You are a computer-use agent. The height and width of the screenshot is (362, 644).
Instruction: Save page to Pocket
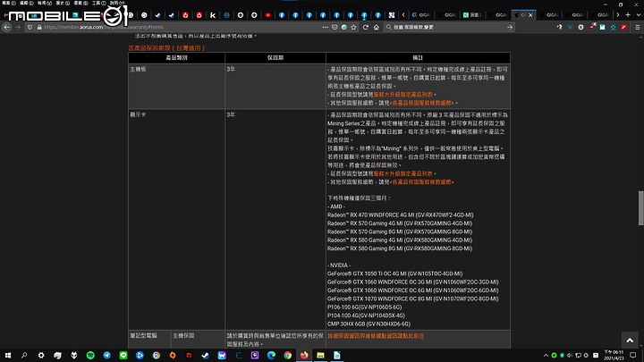(x=335, y=27)
